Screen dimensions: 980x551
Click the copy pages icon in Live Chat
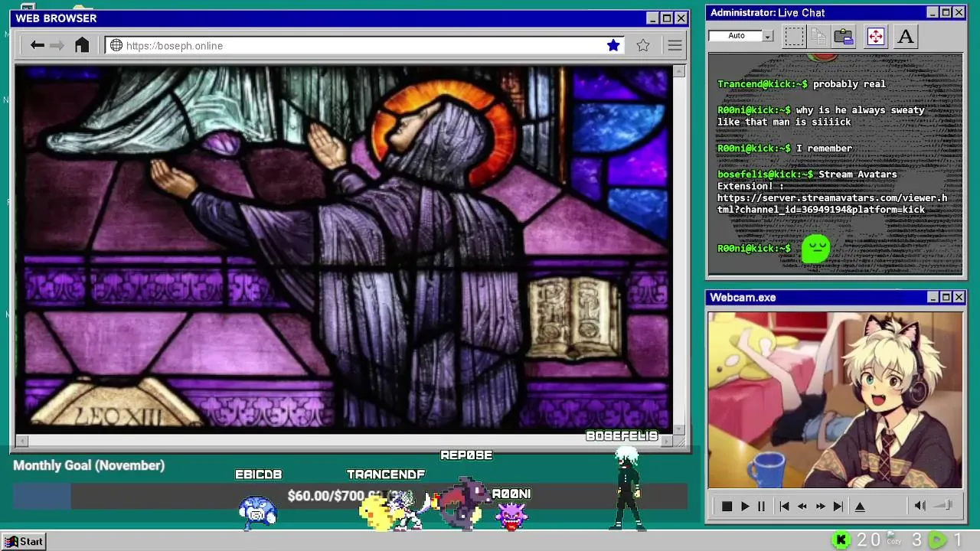(x=818, y=36)
